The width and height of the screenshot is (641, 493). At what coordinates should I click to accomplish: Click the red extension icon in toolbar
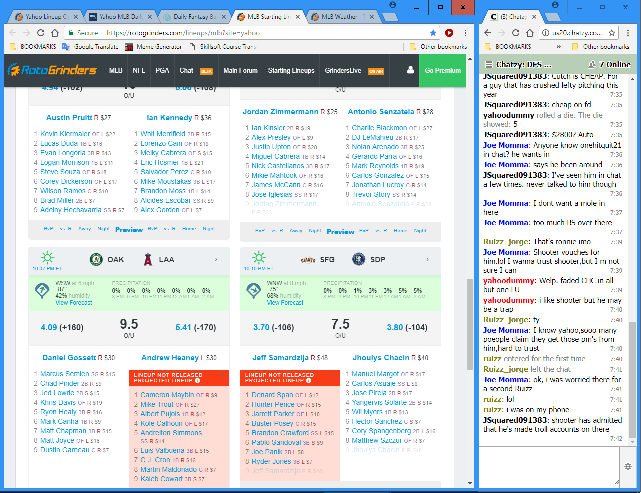pos(449,33)
